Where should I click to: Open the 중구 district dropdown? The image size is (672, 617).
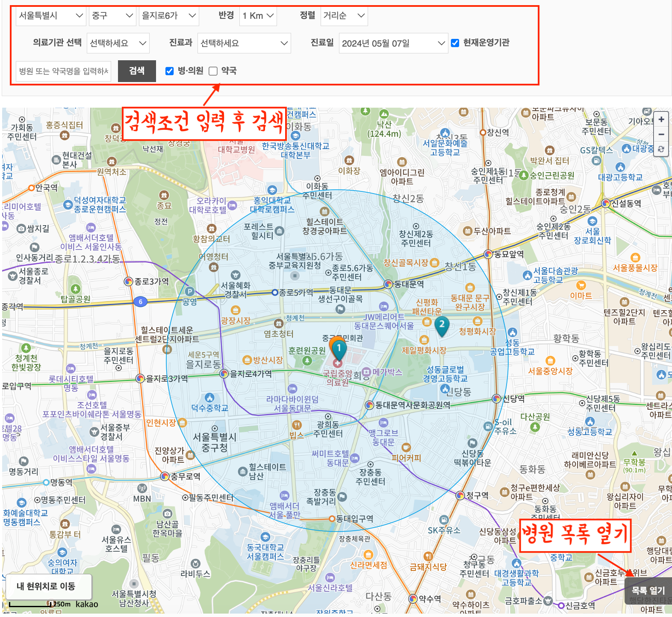112,16
